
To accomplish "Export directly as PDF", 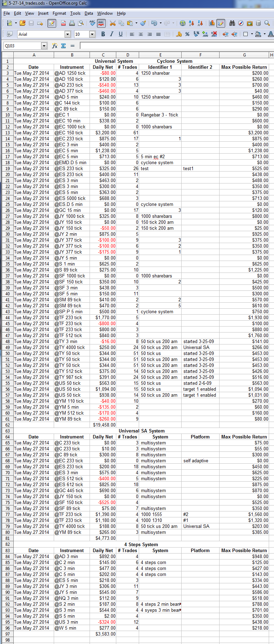I will point(63,23).
